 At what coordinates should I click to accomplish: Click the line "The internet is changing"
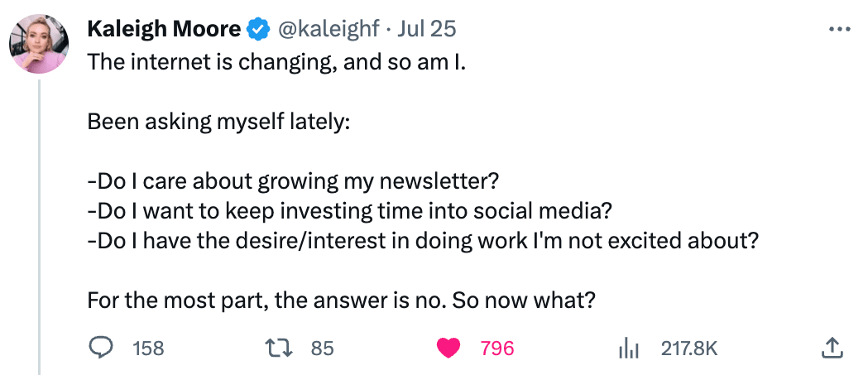point(213,64)
